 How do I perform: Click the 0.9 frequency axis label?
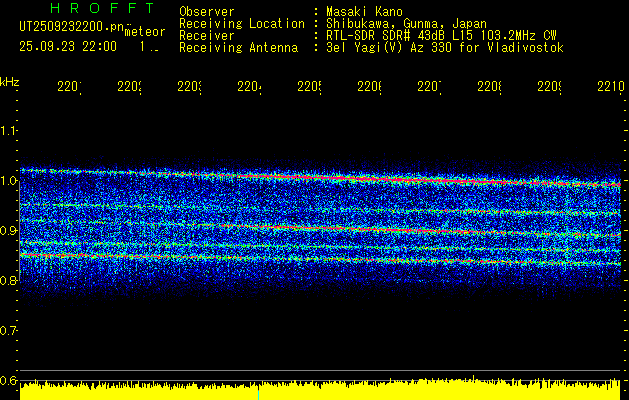(9, 230)
